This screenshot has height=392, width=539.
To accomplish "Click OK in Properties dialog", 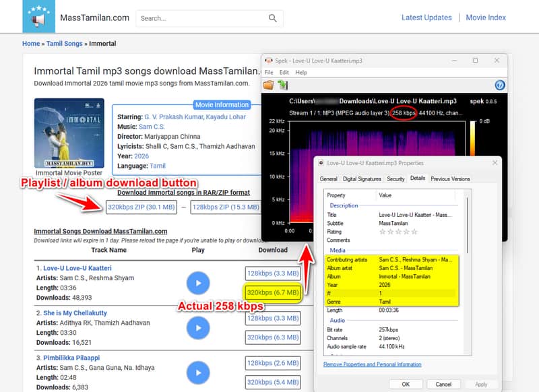I will pyautogui.click(x=406, y=384).
